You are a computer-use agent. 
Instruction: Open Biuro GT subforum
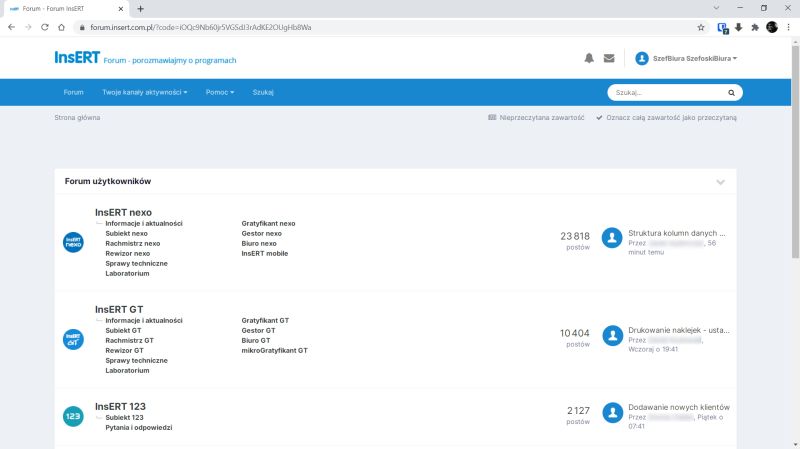(256, 340)
